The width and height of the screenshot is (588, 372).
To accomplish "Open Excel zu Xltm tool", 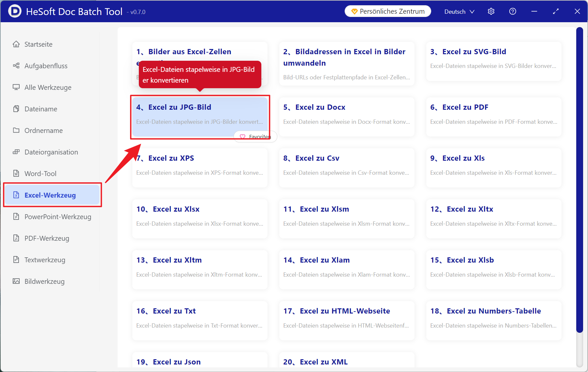I will pyautogui.click(x=200, y=270).
